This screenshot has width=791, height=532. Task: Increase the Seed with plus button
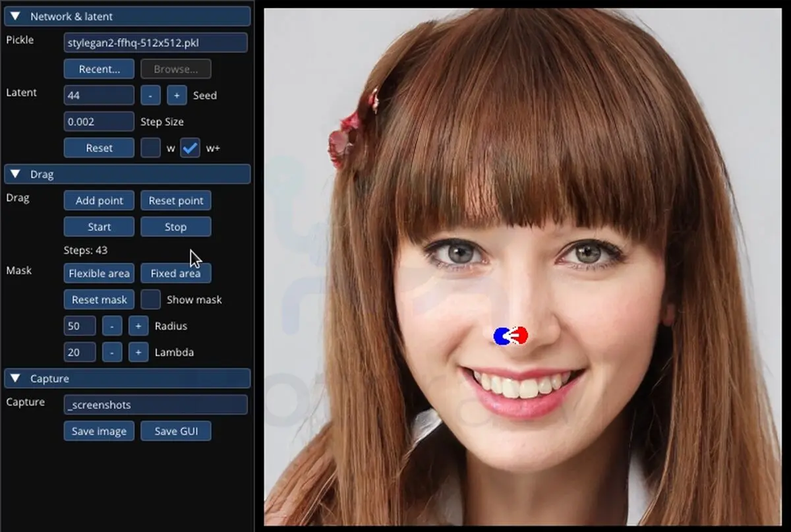[x=177, y=95]
